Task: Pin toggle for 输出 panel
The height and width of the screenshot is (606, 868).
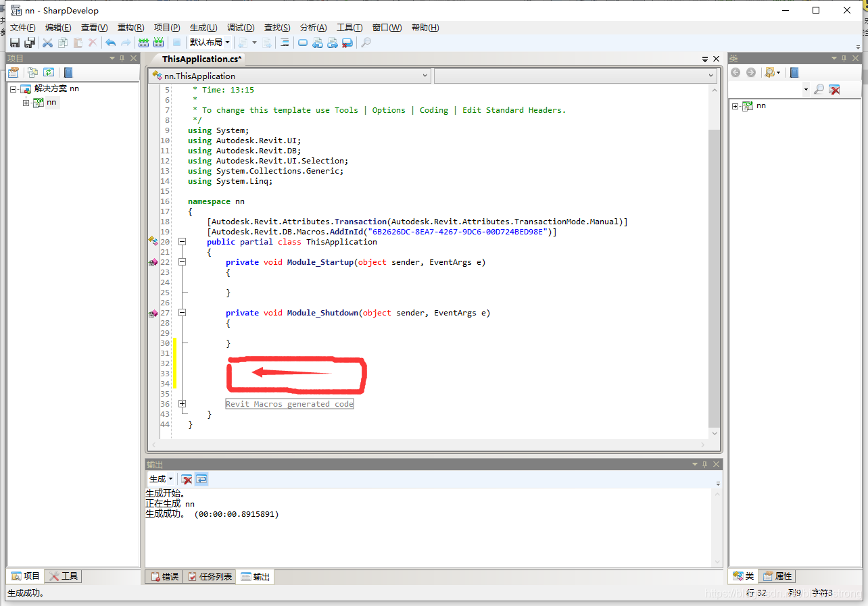Action: (x=705, y=465)
